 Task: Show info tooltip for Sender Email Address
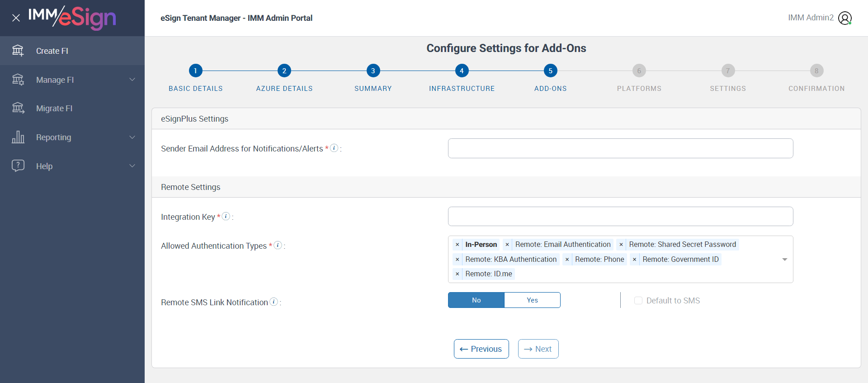click(334, 148)
